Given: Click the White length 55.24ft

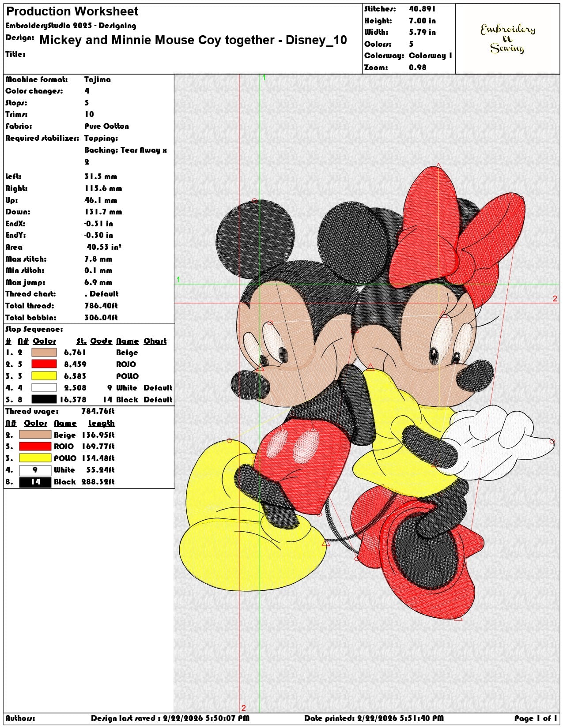Looking at the screenshot, I should pos(100,470).
